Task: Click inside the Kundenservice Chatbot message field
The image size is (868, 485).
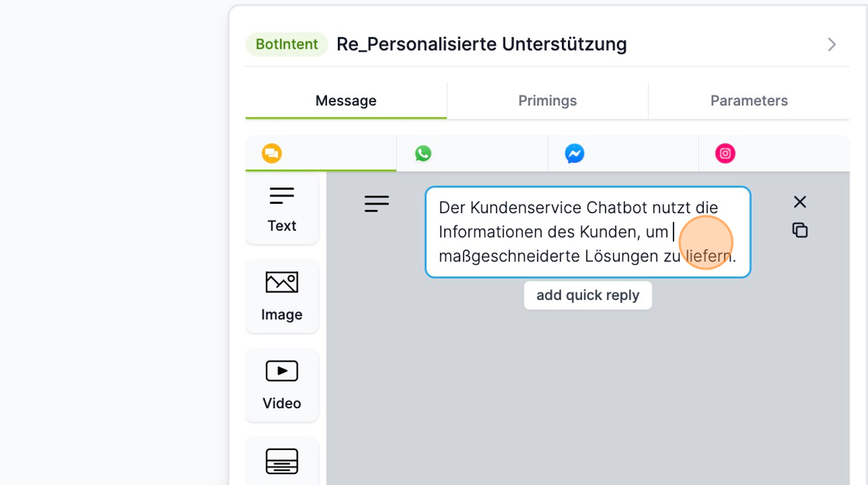Action: [x=573, y=231]
